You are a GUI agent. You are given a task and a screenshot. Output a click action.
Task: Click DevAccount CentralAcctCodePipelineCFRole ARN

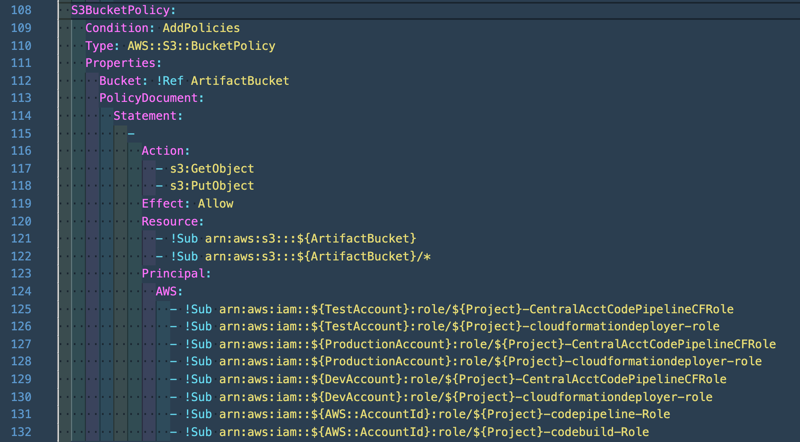473,379
